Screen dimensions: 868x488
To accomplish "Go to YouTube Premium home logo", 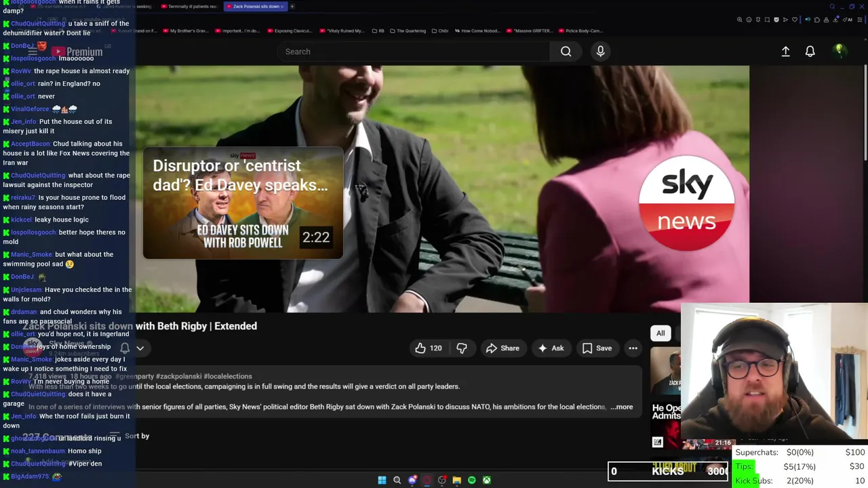I will point(76,52).
